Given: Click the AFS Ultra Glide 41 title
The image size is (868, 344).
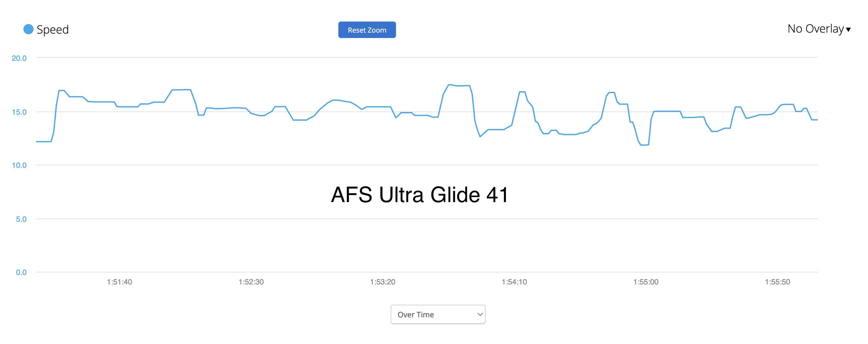Looking at the screenshot, I should point(419,195).
